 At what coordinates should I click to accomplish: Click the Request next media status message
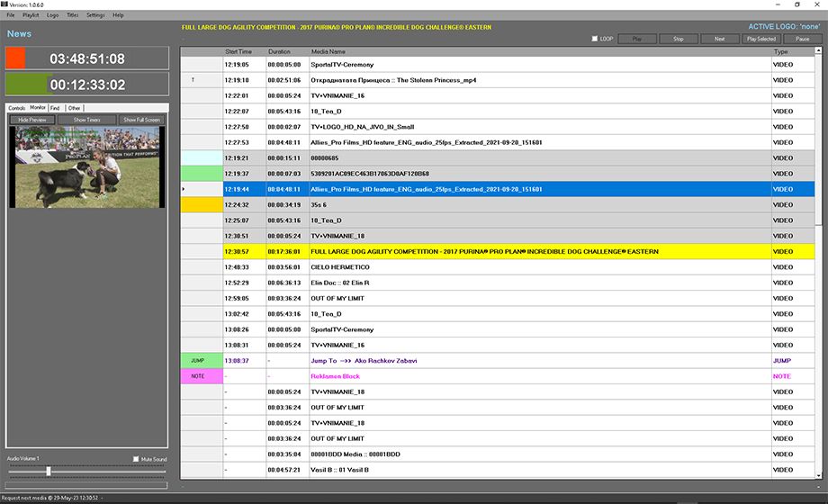[50, 498]
